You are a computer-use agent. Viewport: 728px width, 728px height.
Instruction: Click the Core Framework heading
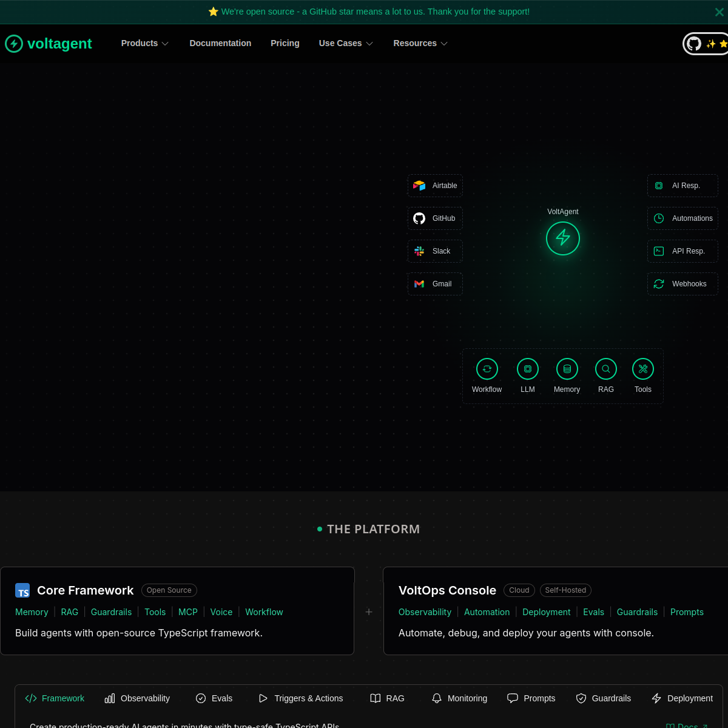(85, 590)
